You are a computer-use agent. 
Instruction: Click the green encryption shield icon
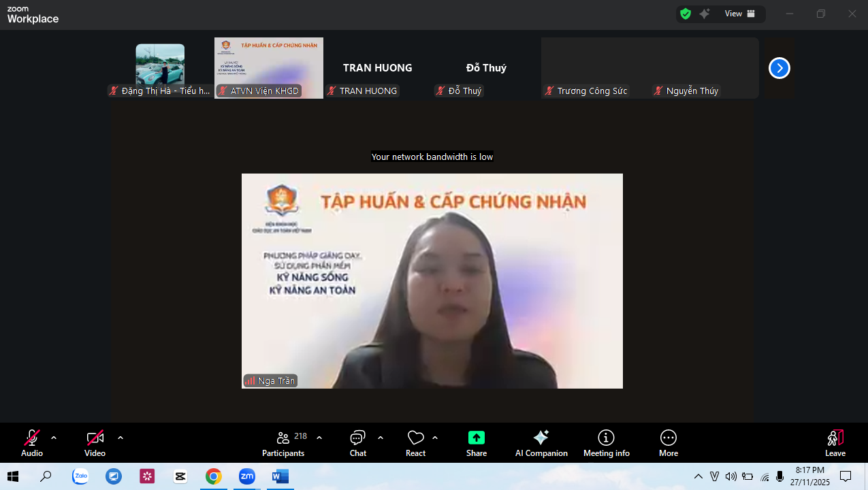(x=686, y=14)
